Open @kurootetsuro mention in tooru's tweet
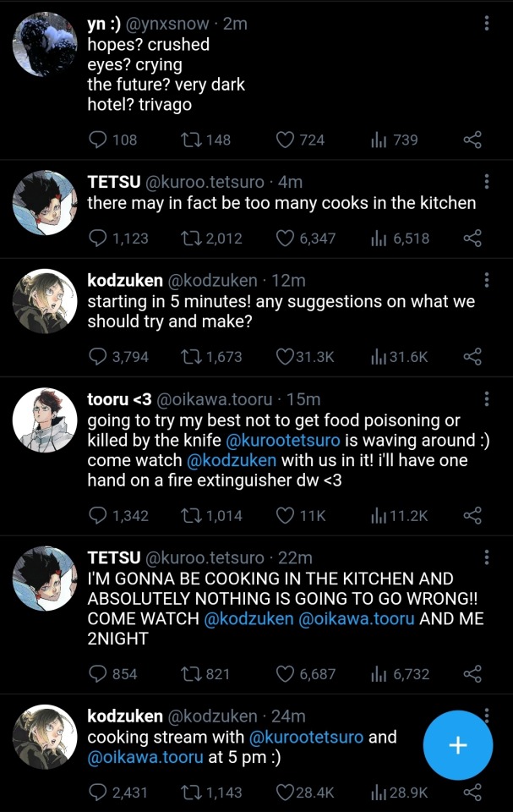Image resolution: width=513 pixels, height=812 pixels. 286,440
